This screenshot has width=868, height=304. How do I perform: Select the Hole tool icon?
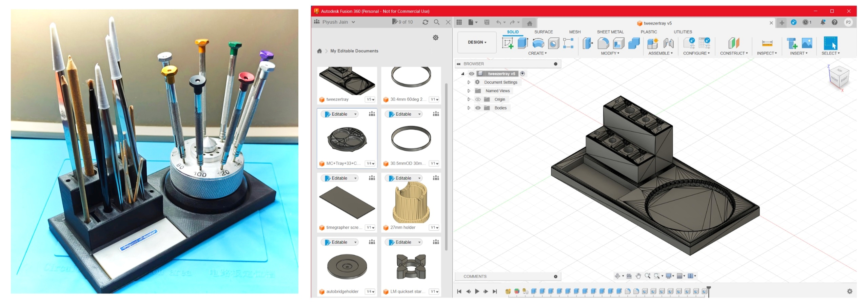tap(553, 43)
